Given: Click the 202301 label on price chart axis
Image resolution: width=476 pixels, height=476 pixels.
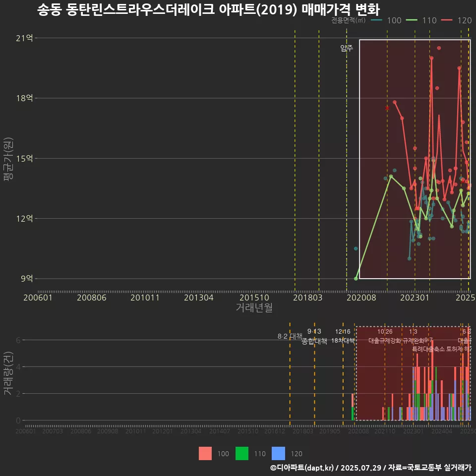Looking at the screenshot, I should [415, 297].
